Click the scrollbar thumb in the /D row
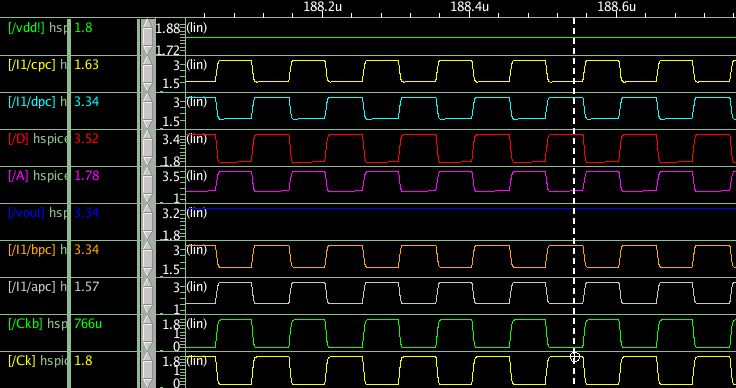This screenshot has width=736, height=388. (x=147, y=148)
